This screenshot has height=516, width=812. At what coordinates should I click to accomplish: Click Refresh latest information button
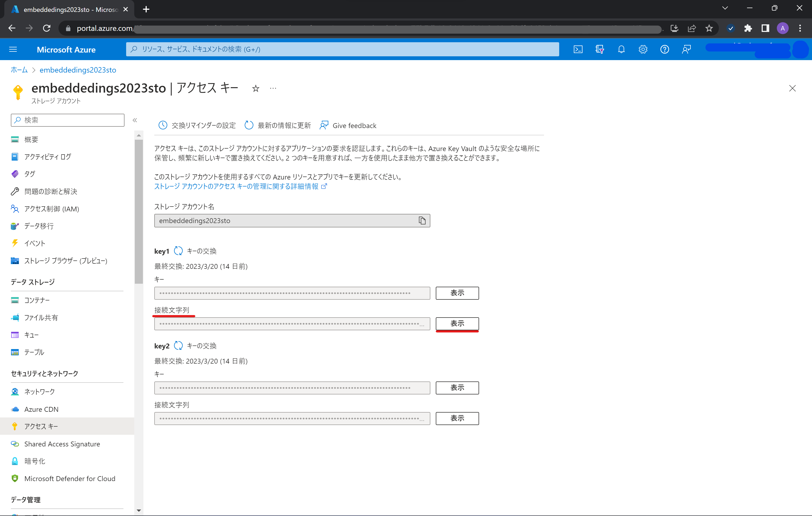(277, 125)
